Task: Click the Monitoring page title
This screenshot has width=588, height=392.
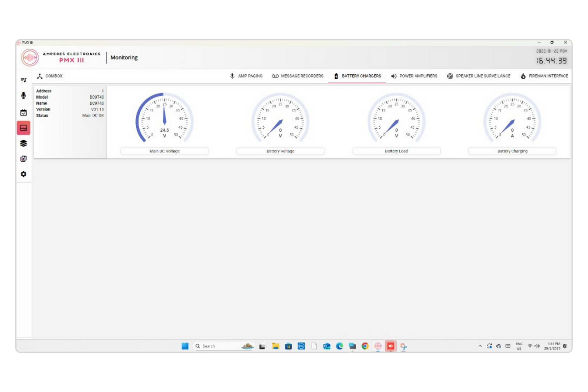Action: coord(124,58)
